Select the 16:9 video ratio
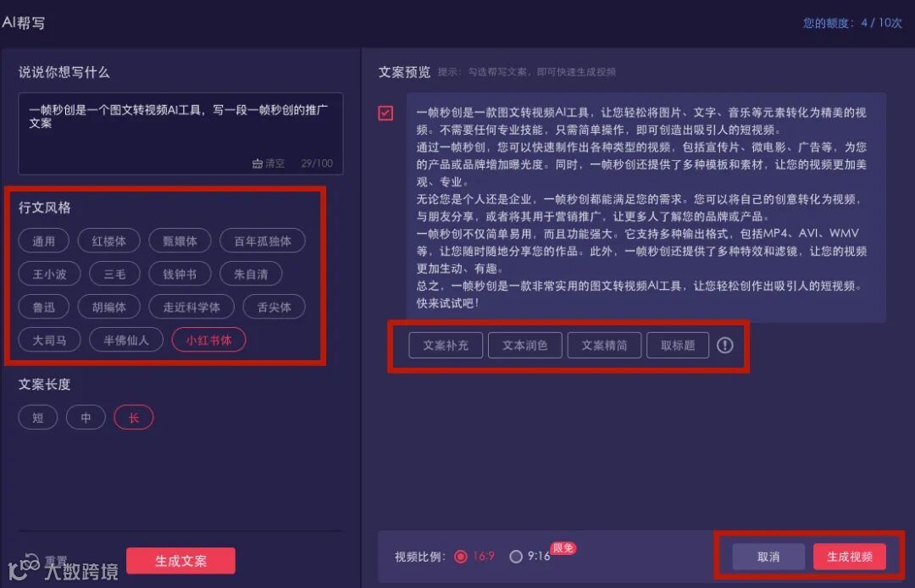This screenshot has width=915, height=588. click(460, 557)
